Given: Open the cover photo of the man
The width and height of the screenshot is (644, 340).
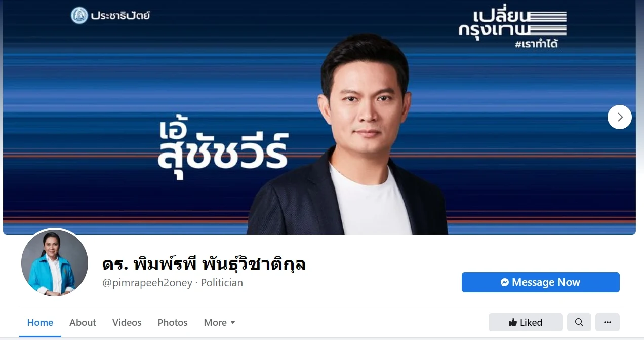Looking at the screenshot, I should click(x=319, y=117).
